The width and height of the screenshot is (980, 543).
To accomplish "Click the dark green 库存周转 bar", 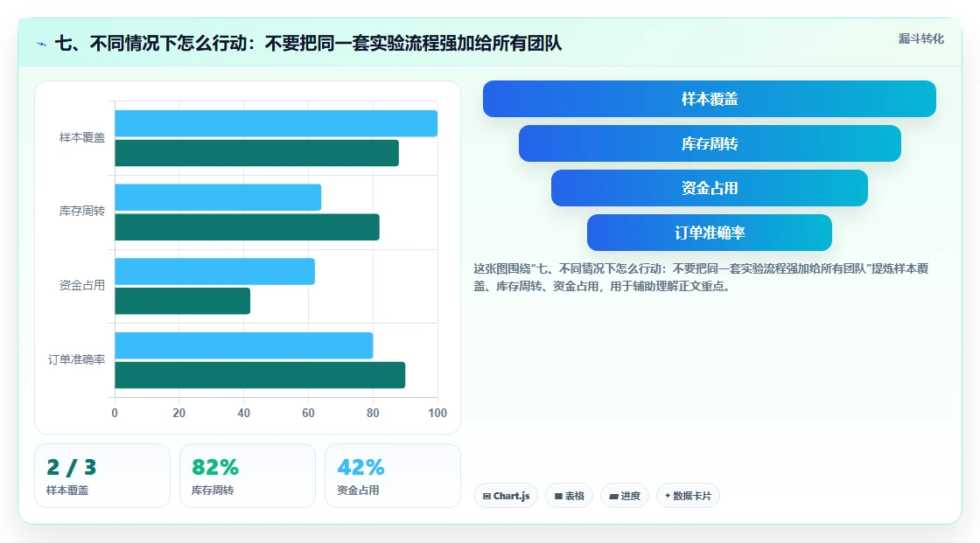I will click(x=247, y=226).
